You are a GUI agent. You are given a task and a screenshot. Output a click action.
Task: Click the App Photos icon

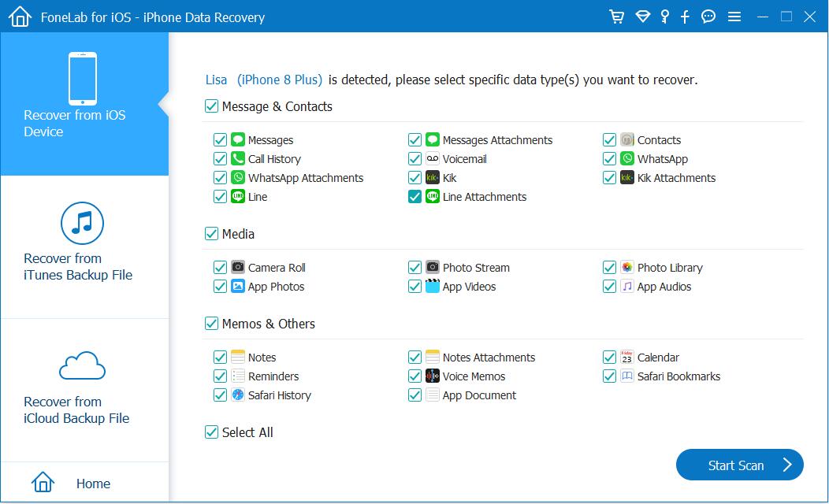238,287
